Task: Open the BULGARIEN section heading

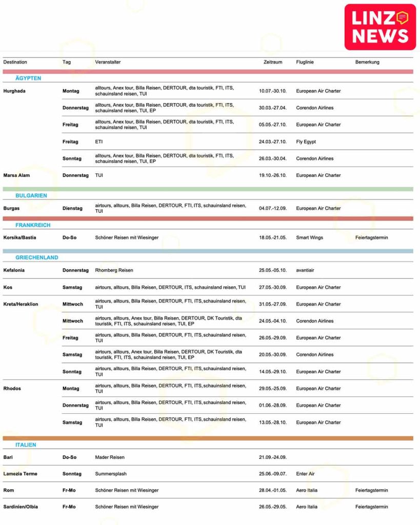Action: coord(31,196)
